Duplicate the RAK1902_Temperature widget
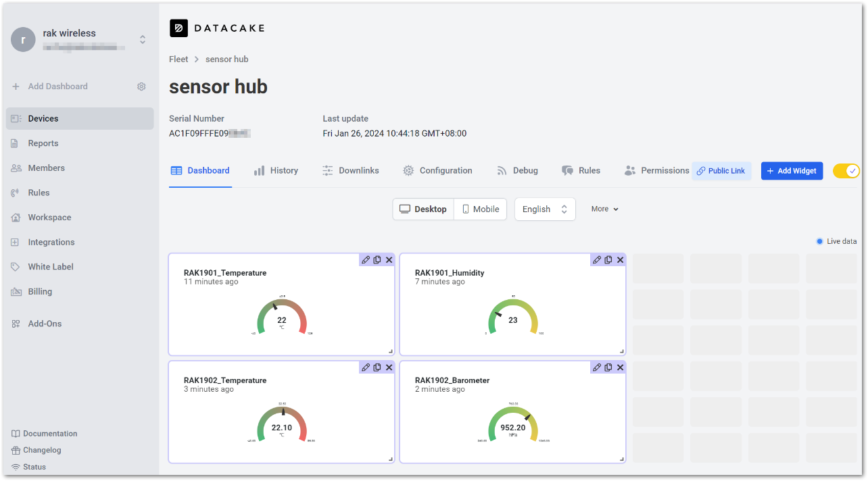Screen dimensions: 868x481 [377, 367]
